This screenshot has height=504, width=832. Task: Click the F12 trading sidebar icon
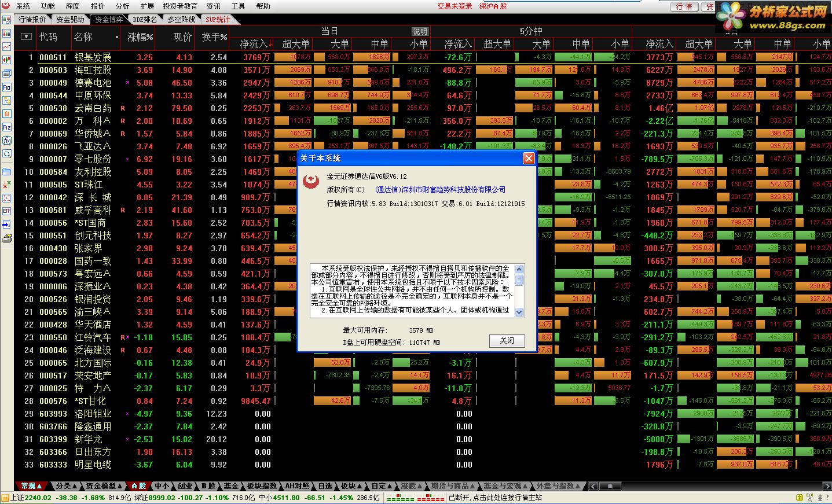pyautogui.click(x=7, y=127)
